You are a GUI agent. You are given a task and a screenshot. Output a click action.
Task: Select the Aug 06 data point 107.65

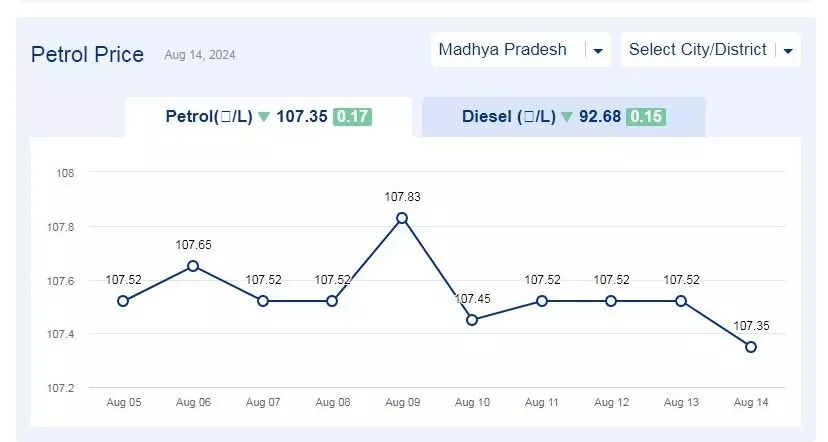coord(193,266)
